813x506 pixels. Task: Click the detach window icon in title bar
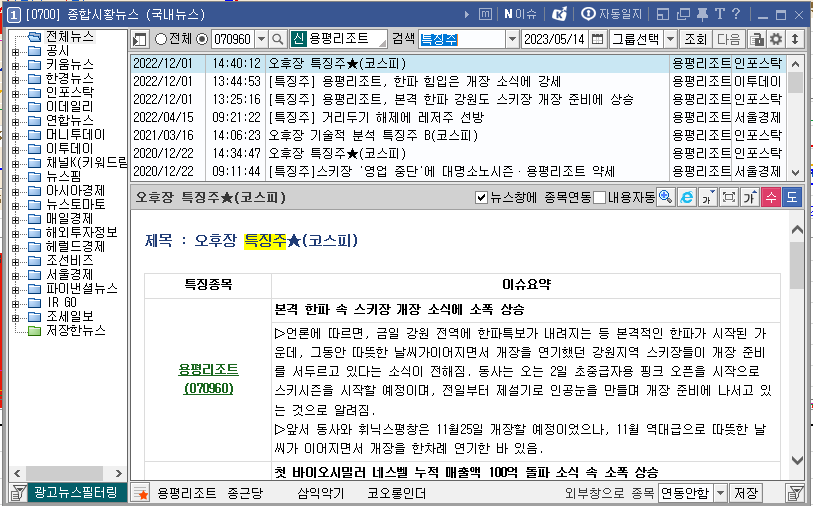point(663,14)
